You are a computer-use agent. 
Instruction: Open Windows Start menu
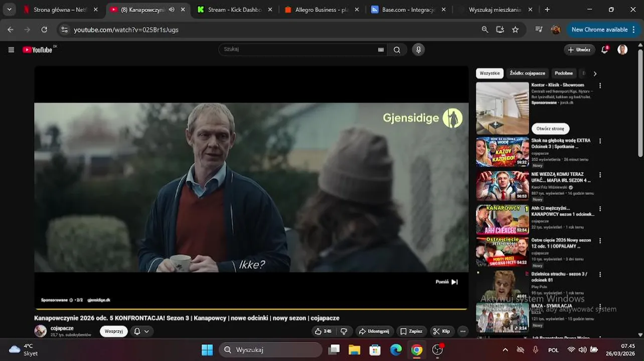point(207,349)
